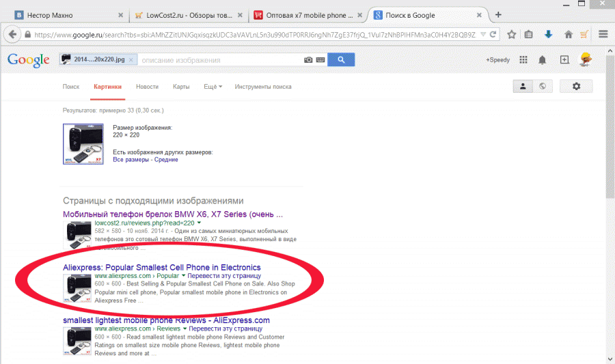Expand the aliexpress.com › Popular dropdown arrow

[183, 276]
